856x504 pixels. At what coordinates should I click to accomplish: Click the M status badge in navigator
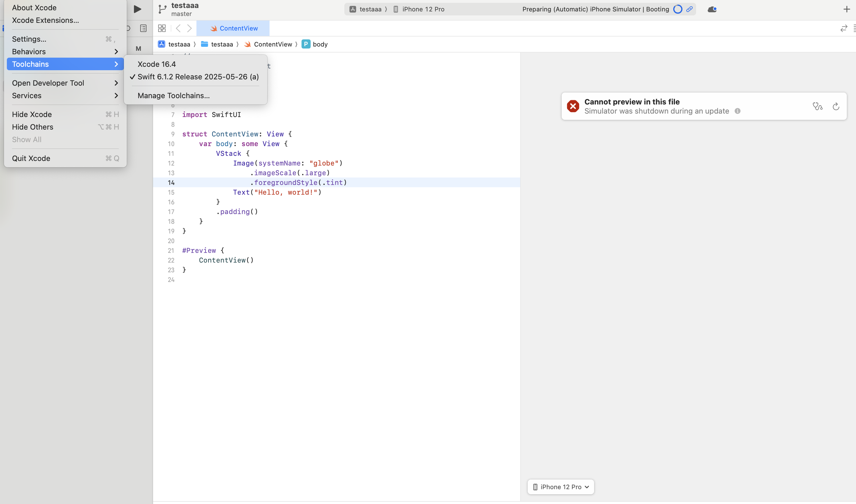point(138,49)
